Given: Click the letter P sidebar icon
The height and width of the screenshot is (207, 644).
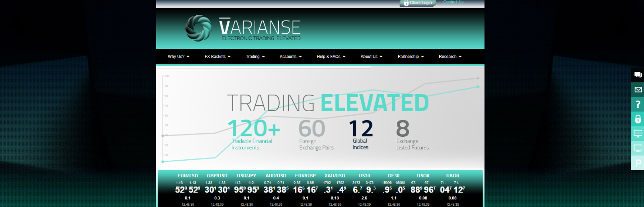Looking at the screenshot, I should (x=638, y=163).
